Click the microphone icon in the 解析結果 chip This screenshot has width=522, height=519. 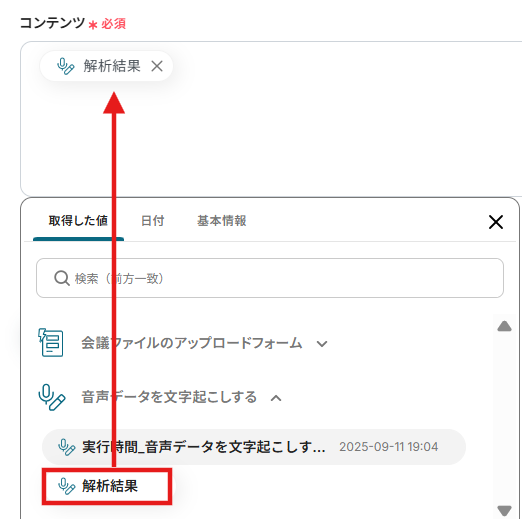tap(65, 66)
